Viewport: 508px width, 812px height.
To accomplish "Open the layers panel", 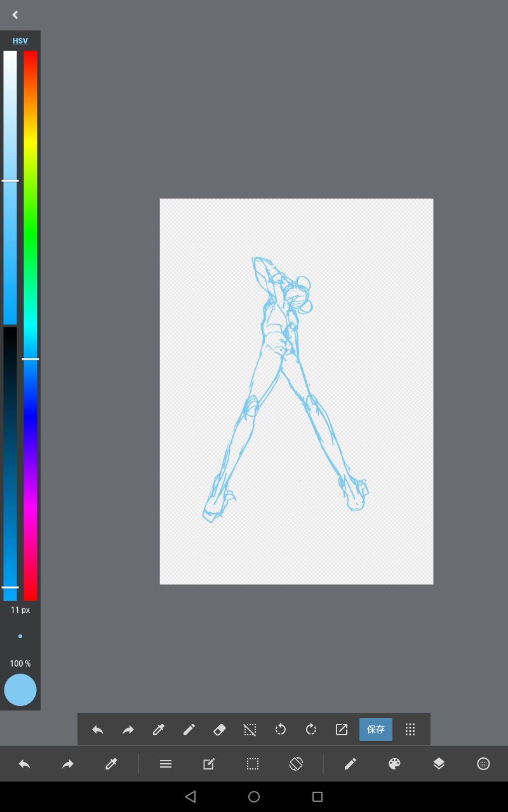I will pyautogui.click(x=439, y=764).
